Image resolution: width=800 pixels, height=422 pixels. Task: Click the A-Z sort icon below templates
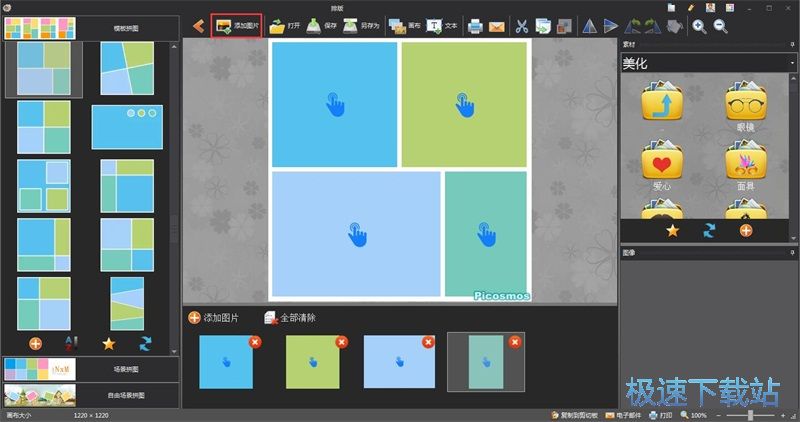pos(71,343)
